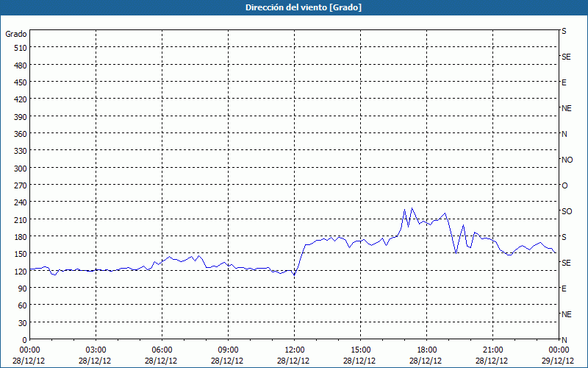588x368 pixels.
Task: Click the 09:00 time axis label
Action: point(228,350)
